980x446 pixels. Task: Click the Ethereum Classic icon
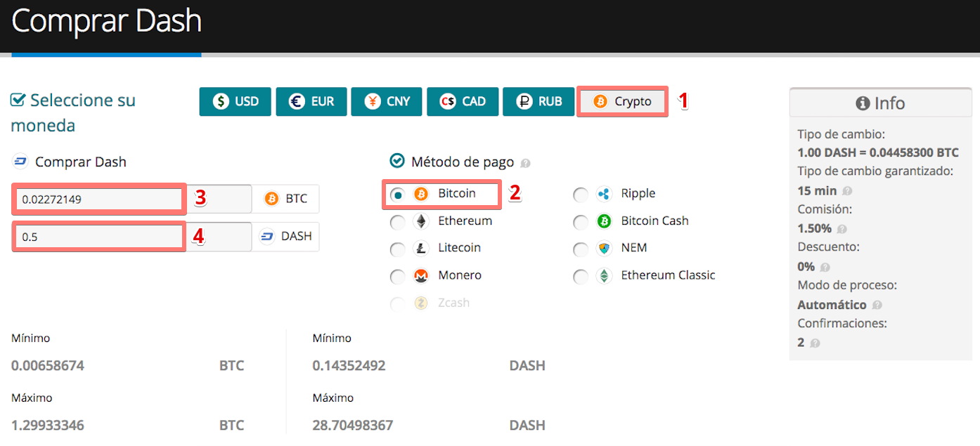point(604,277)
